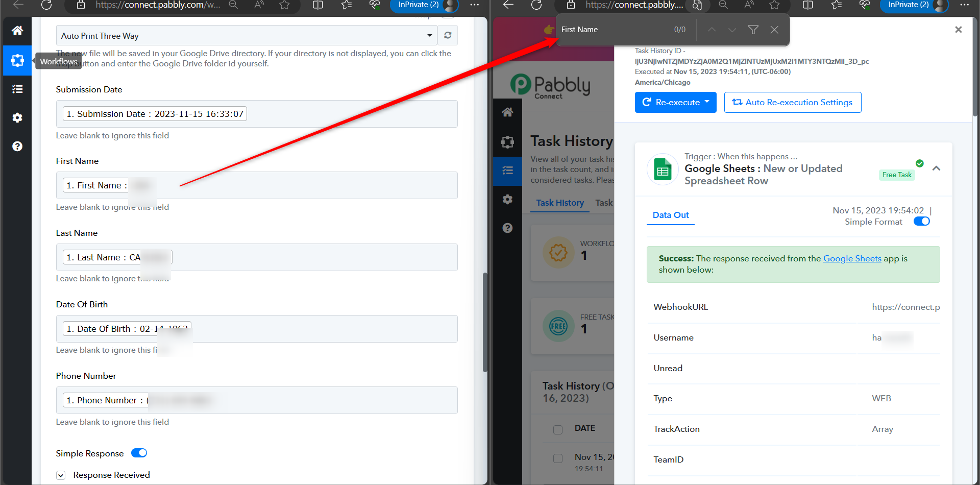Open favorites list in left browser window
This screenshot has width=980, height=485.
(x=347, y=5)
